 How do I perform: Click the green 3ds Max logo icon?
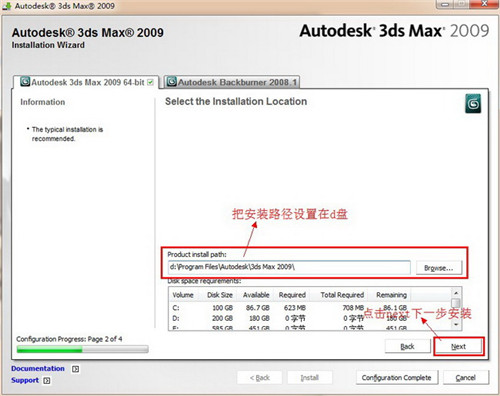[x=473, y=104]
